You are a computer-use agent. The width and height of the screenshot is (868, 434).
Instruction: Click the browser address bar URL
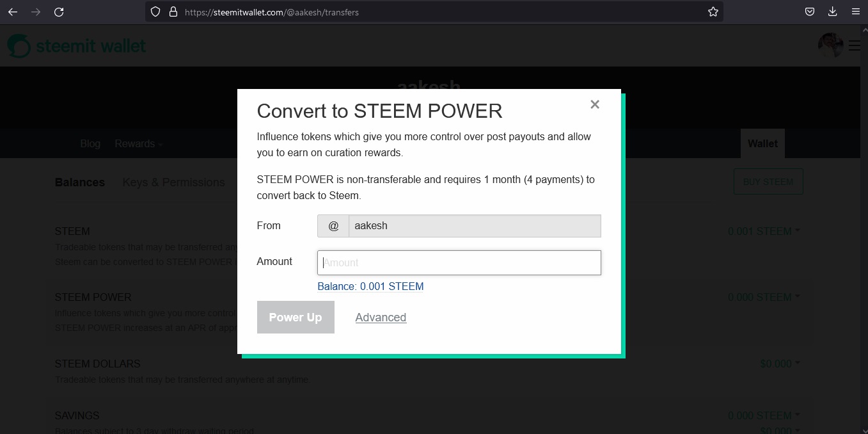tap(272, 12)
